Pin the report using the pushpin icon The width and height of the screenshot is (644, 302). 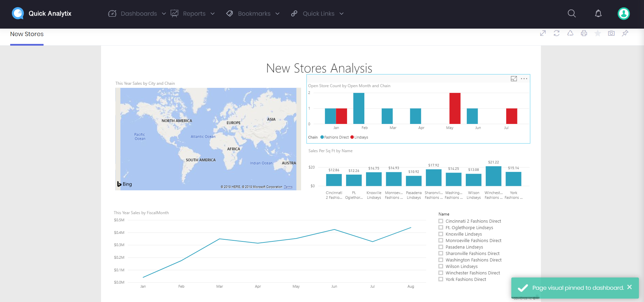625,33
